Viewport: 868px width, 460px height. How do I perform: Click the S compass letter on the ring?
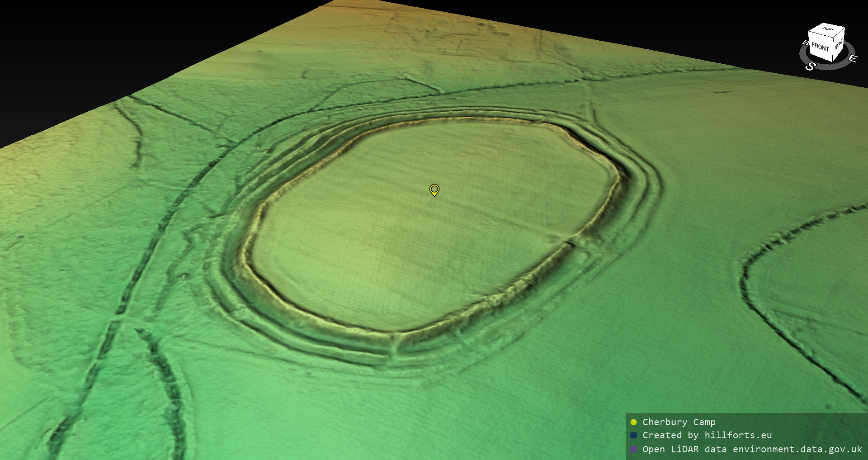pyautogui.click(x=810, y=66)
